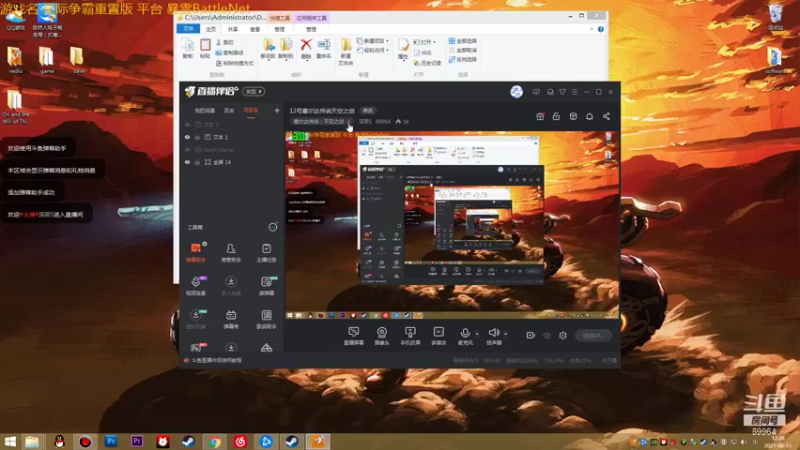The image size is (800, 450).
Task: Add 多媒体 multimedia source
Action: tap(439, 336)
